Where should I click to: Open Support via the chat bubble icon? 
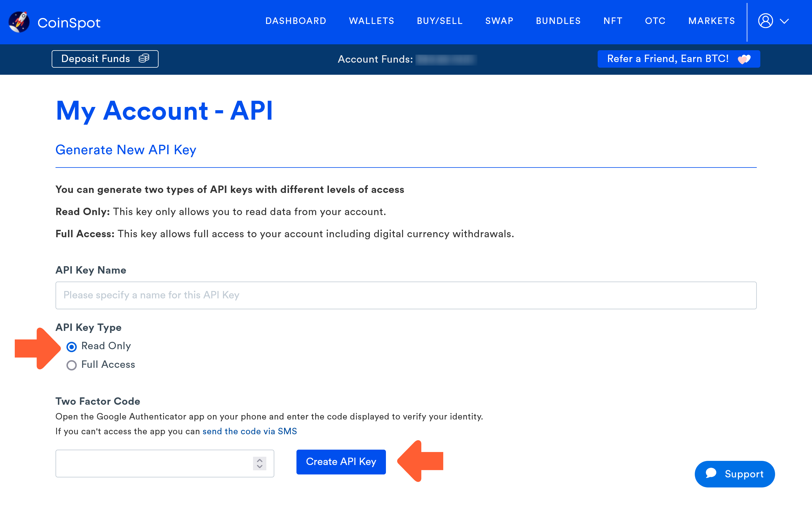712,474
